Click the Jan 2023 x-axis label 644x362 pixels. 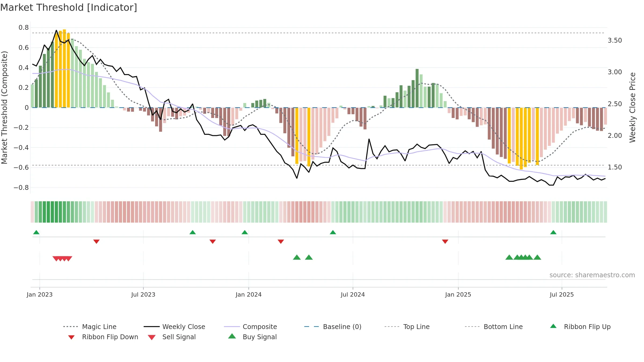click(x=40, y=294)
